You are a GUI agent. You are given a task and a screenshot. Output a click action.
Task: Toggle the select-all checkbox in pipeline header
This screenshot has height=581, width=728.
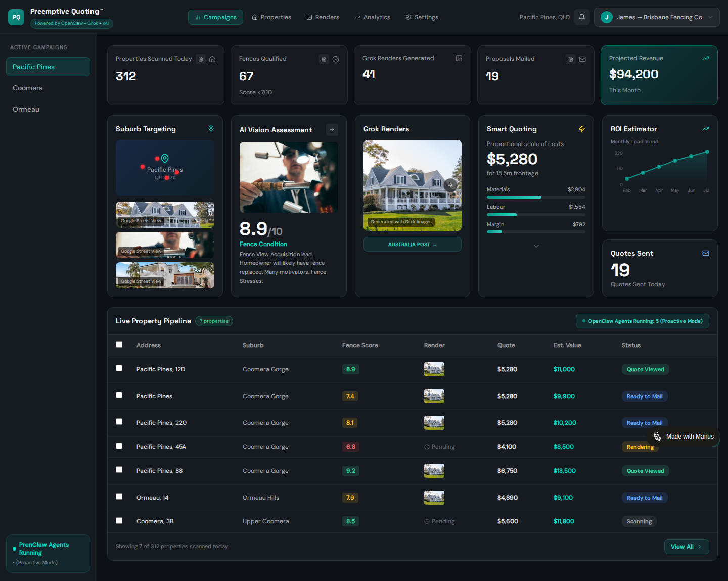tap(119, 345)
